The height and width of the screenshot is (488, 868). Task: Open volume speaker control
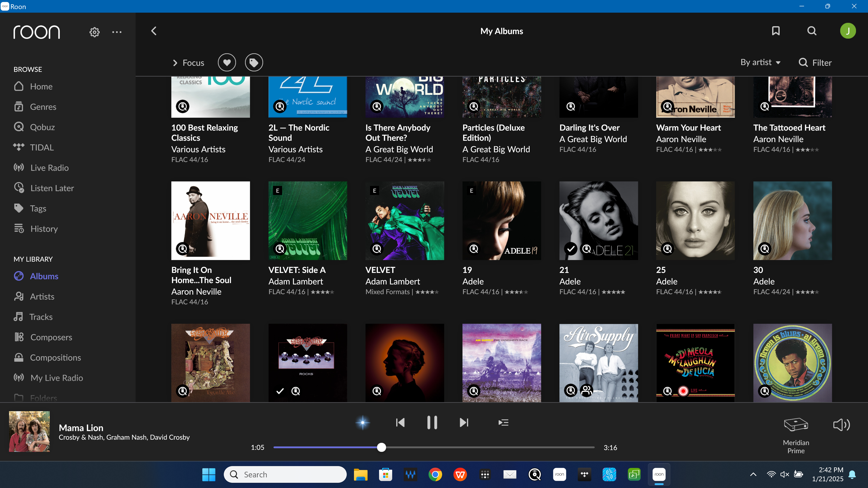click(841, 425)
